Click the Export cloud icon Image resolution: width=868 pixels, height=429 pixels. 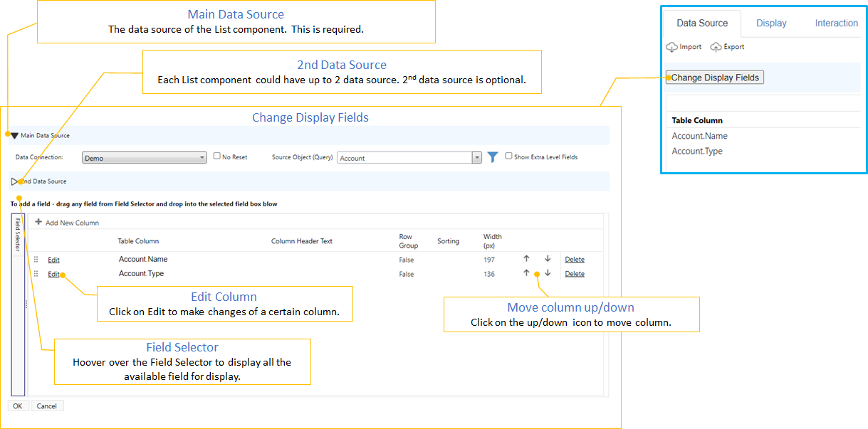tap(716, 48)
